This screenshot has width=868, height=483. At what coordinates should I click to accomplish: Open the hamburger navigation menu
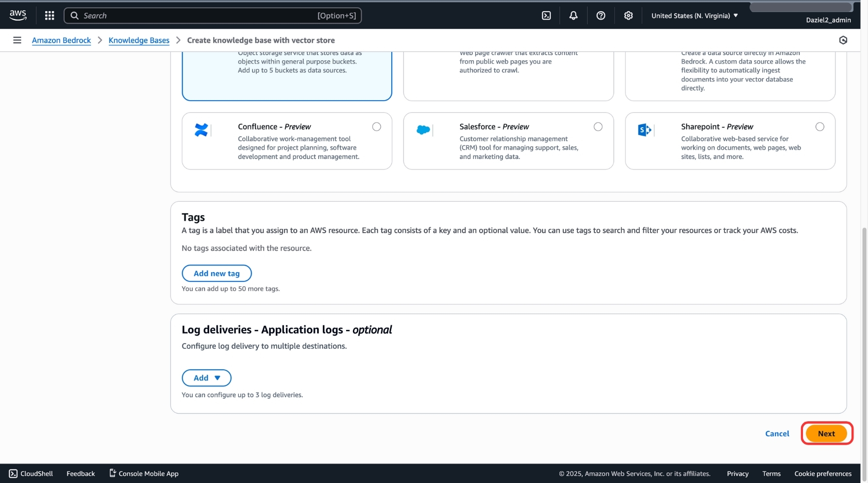(x=17, y=40)
